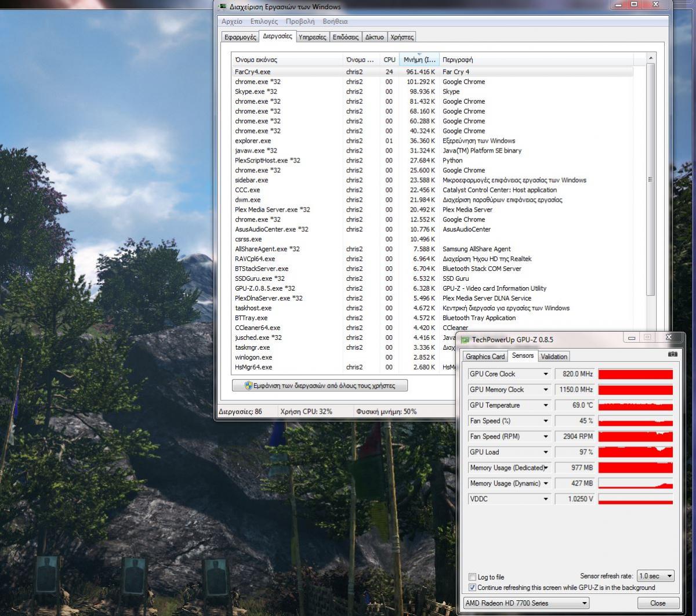Click the 820.0 MHz core clock value
The height and width of the screenshot is (616, 696).
[x=575, y=374]
